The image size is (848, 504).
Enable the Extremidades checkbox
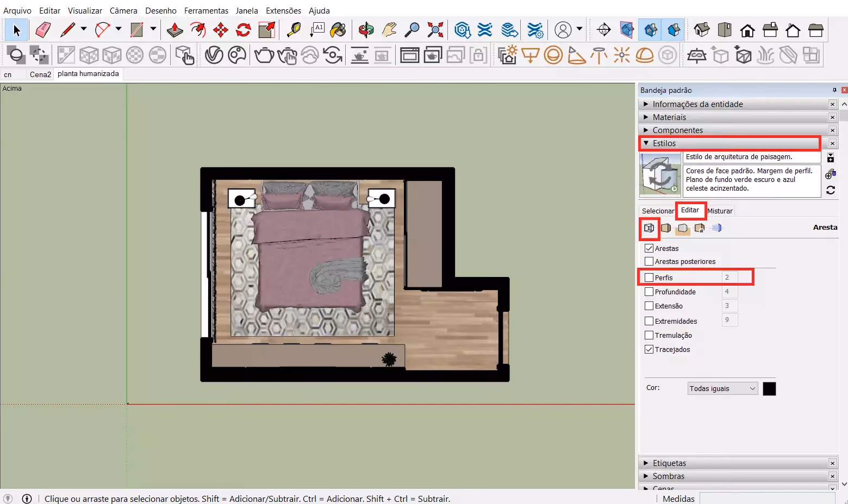click(649, 321)
